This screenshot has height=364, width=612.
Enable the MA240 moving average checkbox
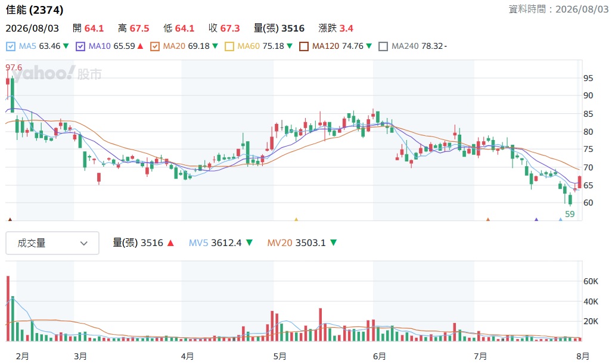coord(383,46)
